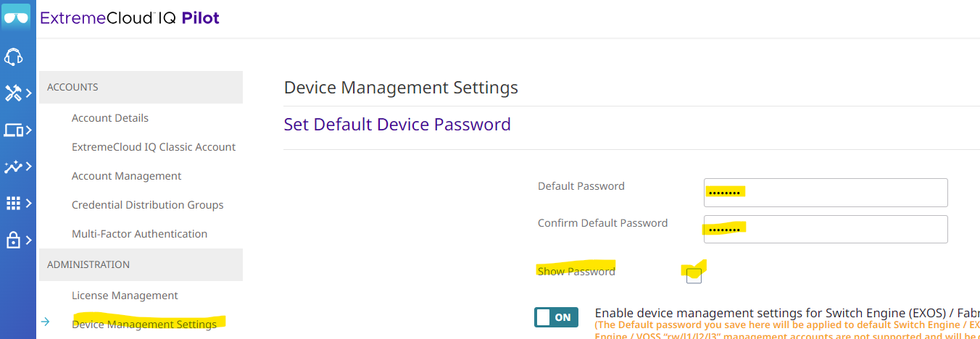This screenshot has width=980, height=339.
Task: Open the support headset icon in sidebar
Action: tap(13, 56)
